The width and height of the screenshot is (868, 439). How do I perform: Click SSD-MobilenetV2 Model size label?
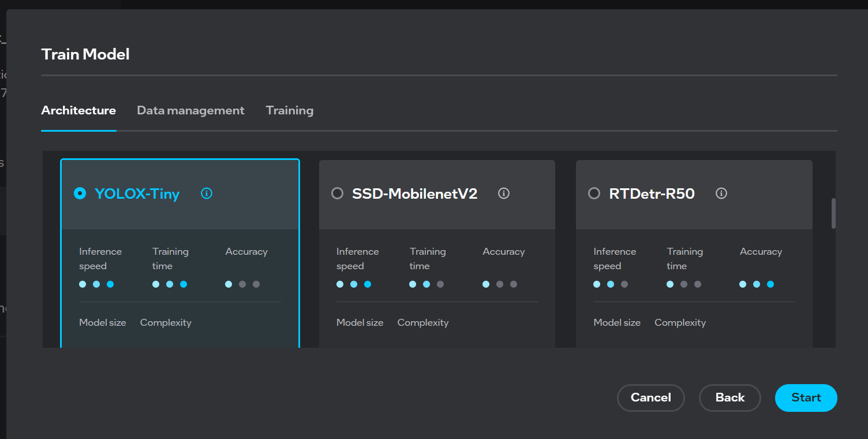pos(360,322)
